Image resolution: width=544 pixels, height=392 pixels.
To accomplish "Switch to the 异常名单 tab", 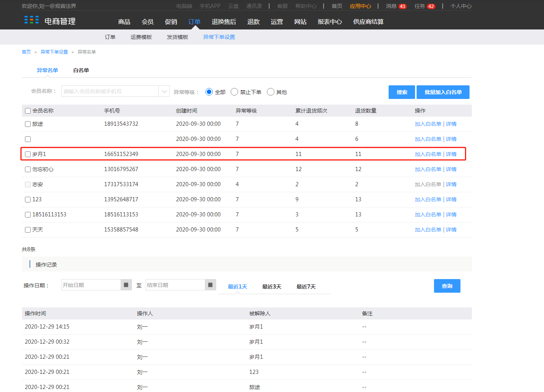I will tap(47, 70).
